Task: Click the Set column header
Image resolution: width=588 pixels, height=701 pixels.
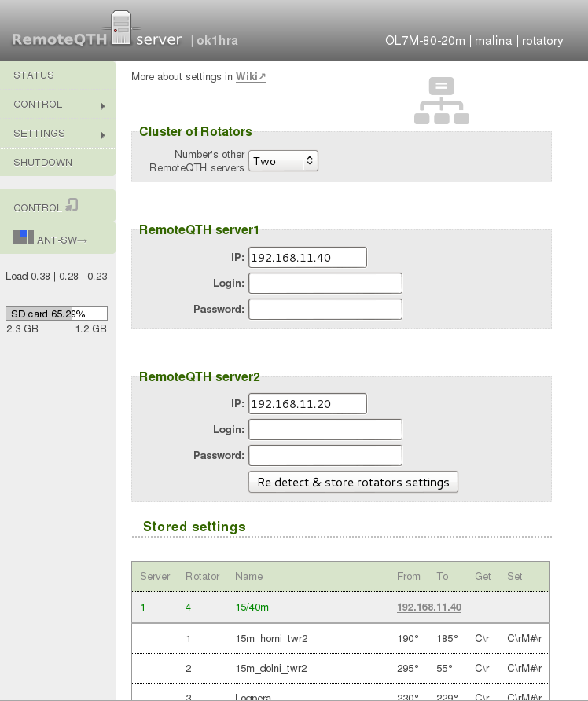Action: [x=515, y=576]
